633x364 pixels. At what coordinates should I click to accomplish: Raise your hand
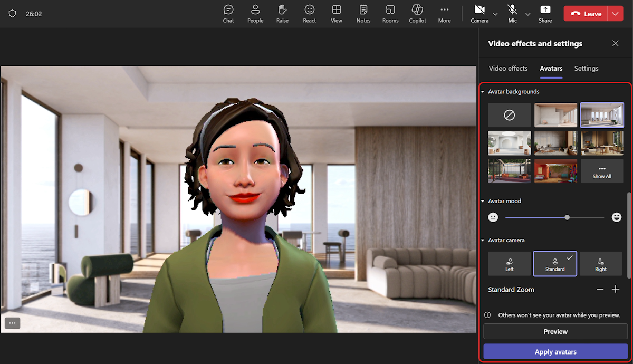282,13
